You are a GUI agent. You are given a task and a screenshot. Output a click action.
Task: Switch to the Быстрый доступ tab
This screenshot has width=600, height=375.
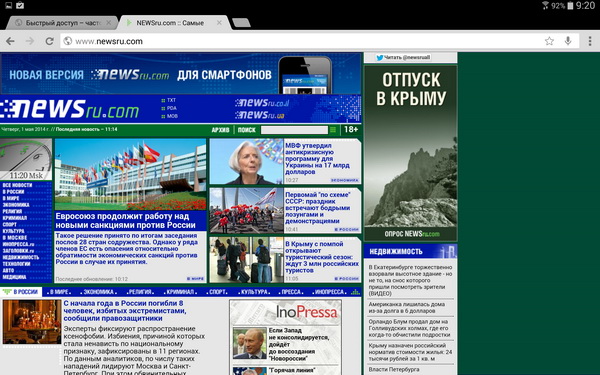tap(64, 23)
